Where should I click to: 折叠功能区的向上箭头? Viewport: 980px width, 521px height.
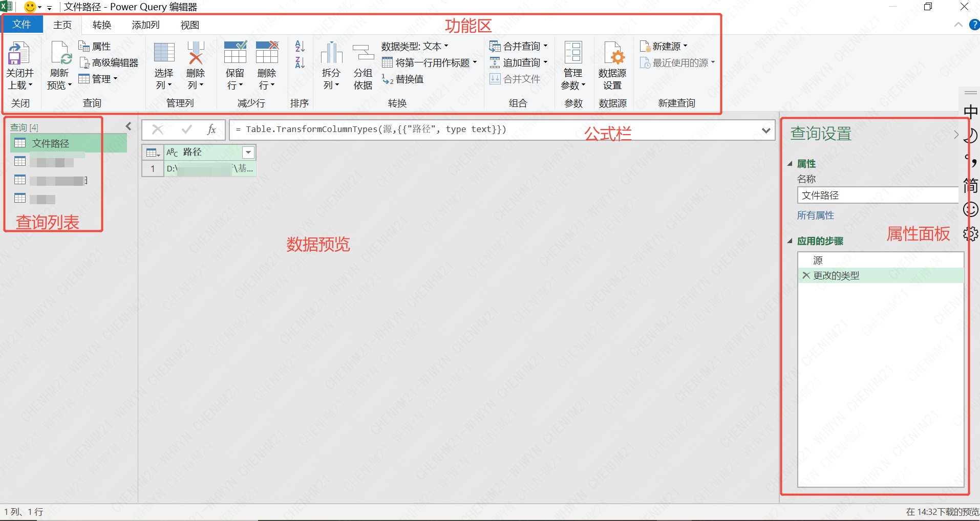960,24
